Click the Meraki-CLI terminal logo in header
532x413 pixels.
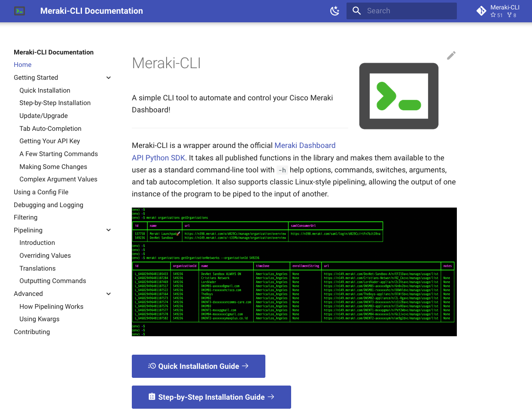point(19,11)
